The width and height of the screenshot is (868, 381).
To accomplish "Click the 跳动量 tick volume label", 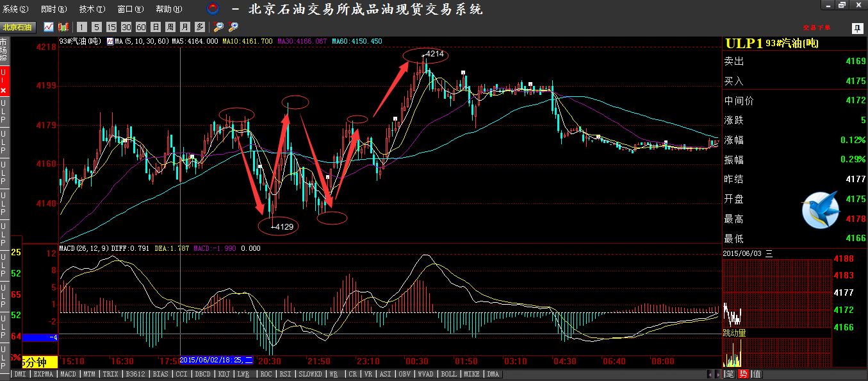I will click(735, 333).
